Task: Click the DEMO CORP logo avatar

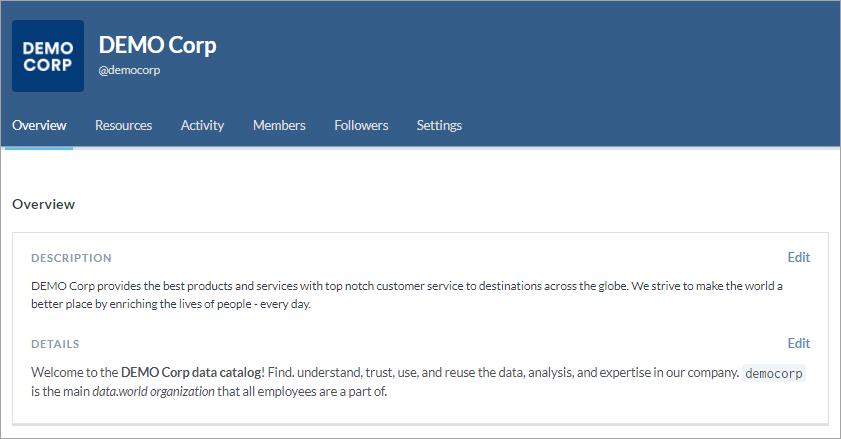Action: click(48, 56)
